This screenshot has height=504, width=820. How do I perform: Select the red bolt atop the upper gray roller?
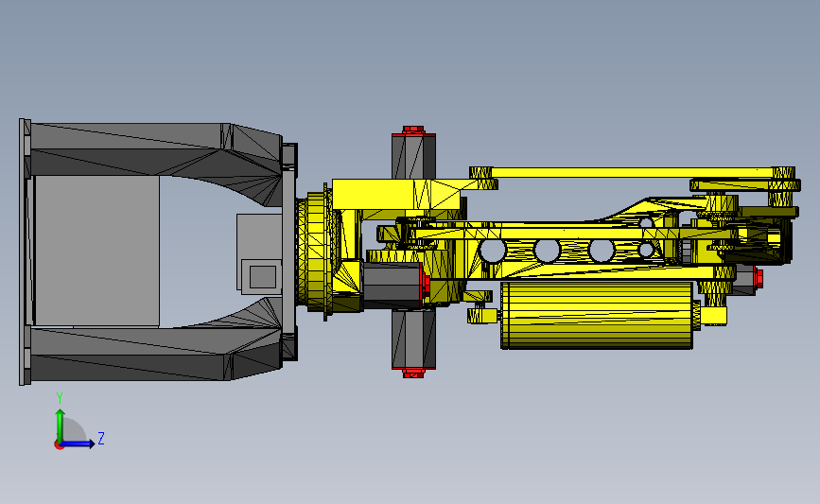click(413, 130)
